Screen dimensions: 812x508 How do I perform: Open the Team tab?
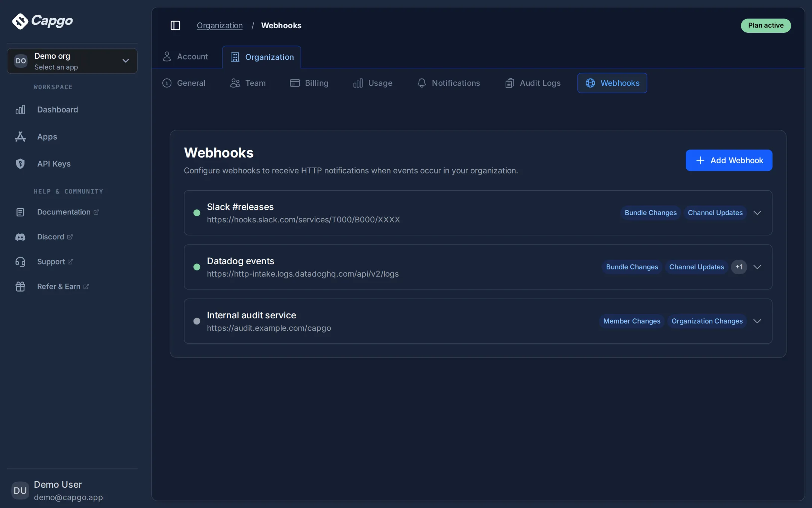point(248,83)
